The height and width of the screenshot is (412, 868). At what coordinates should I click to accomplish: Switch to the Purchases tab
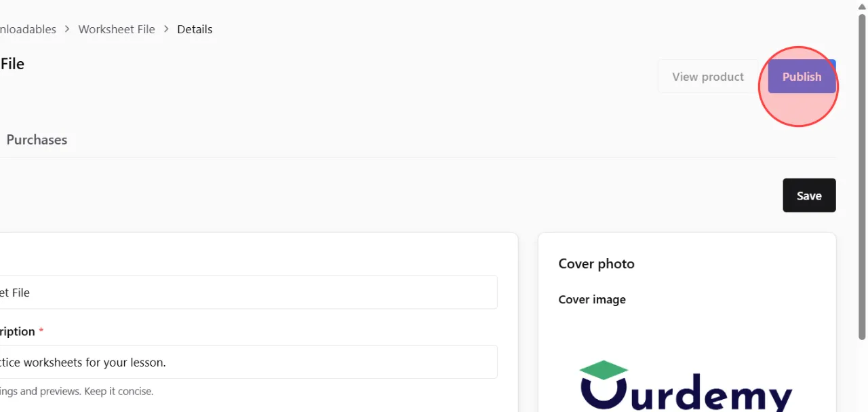coord(37,140)
